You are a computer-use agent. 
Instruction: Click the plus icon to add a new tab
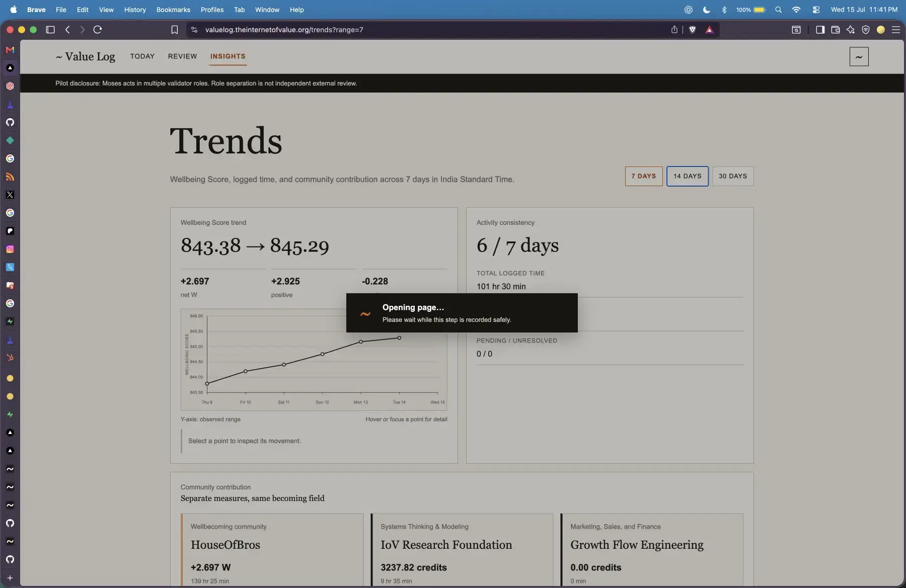(10, 578)
